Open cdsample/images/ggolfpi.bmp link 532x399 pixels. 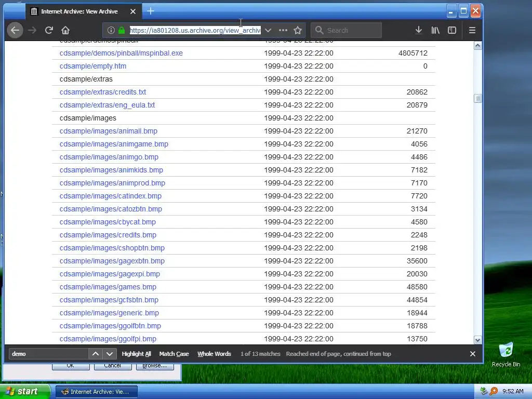click(108, 339)
